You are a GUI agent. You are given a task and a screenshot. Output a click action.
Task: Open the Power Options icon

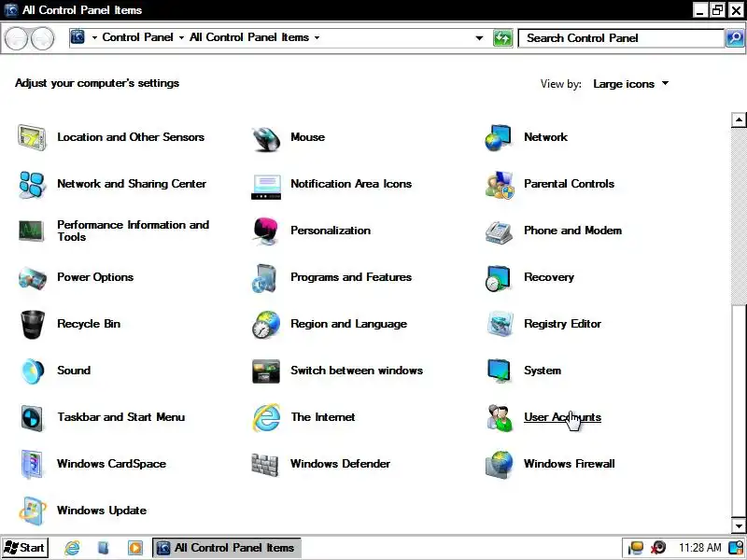[x=32, y=277]
